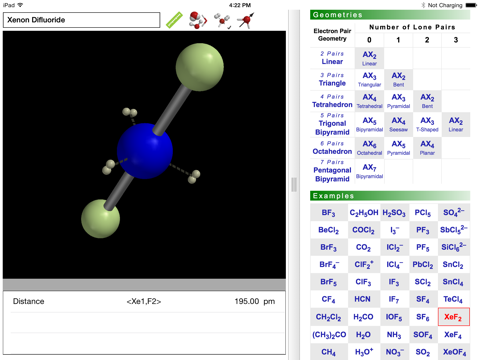Image resolution: width=480 pixels, height=360 pixels.
Task: Load the COCl2 example molecule
Action: click(x=364, y=230)
